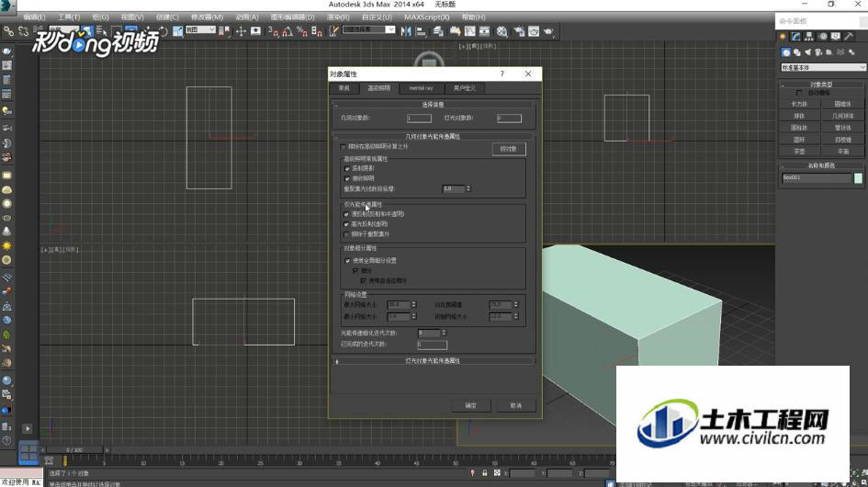
Task: Toggle the Selection Lock icon in status bar
Action: point(484,473)
